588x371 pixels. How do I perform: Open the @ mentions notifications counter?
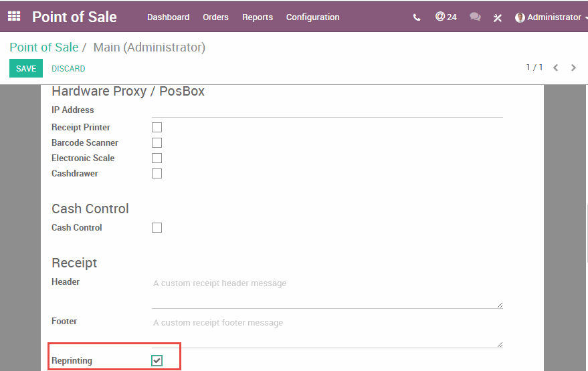(x=446, y=17)
